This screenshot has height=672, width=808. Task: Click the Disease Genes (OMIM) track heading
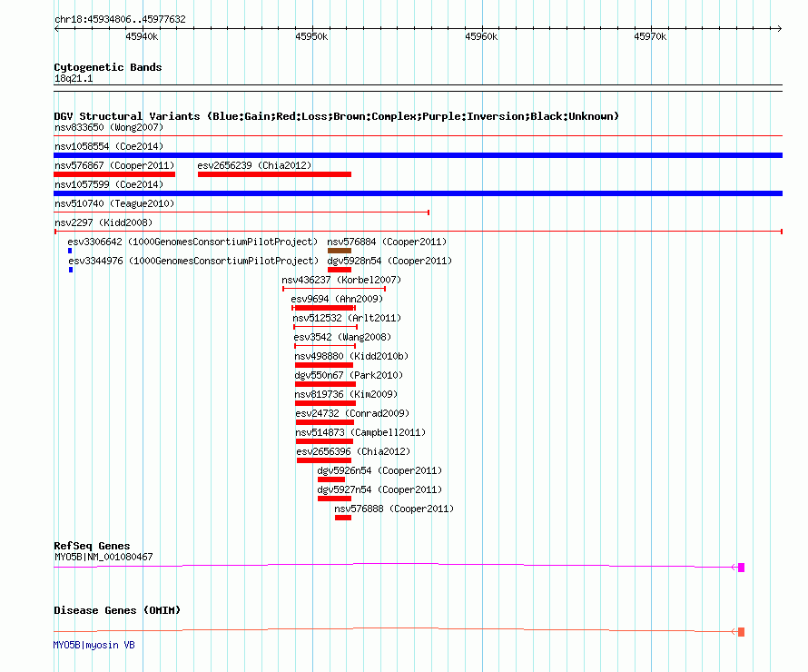[117, 610]
